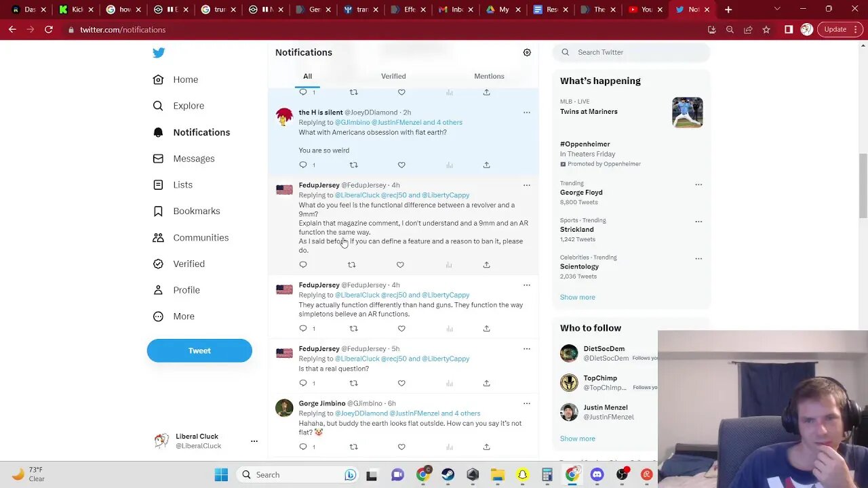Open options for Scientology trend

click(698, 259)
